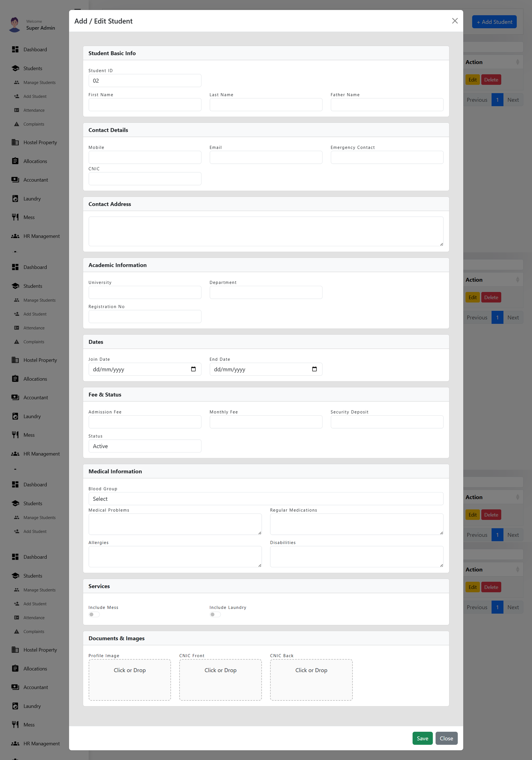532x760 pixels.
Task: Click the "Academic Information" section heading
Action: point(117,265)
